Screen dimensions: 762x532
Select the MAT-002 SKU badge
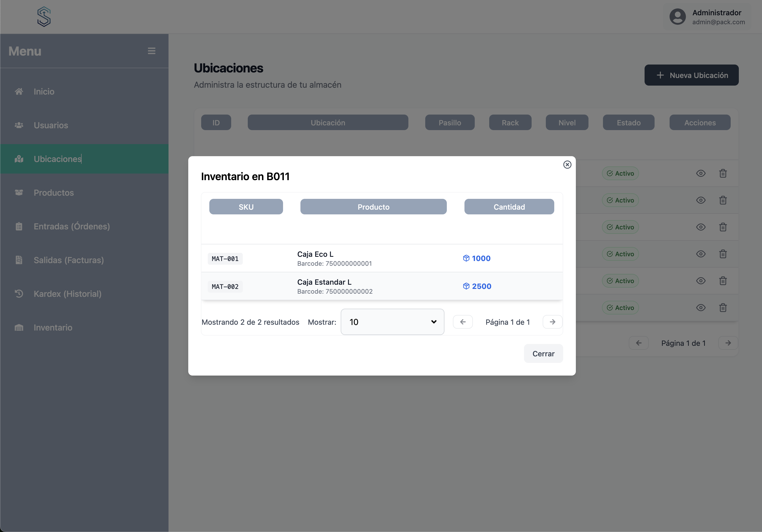225,286
